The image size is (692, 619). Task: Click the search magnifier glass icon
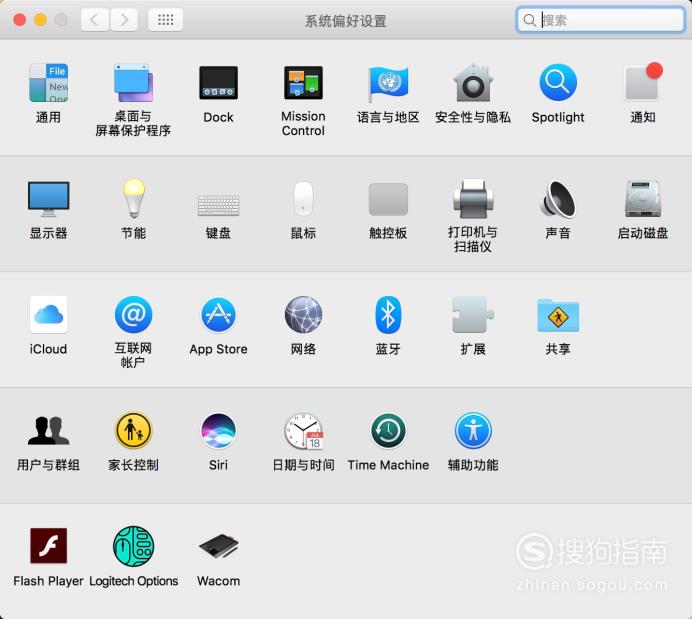pyautogui.click(x=529, y=20)
